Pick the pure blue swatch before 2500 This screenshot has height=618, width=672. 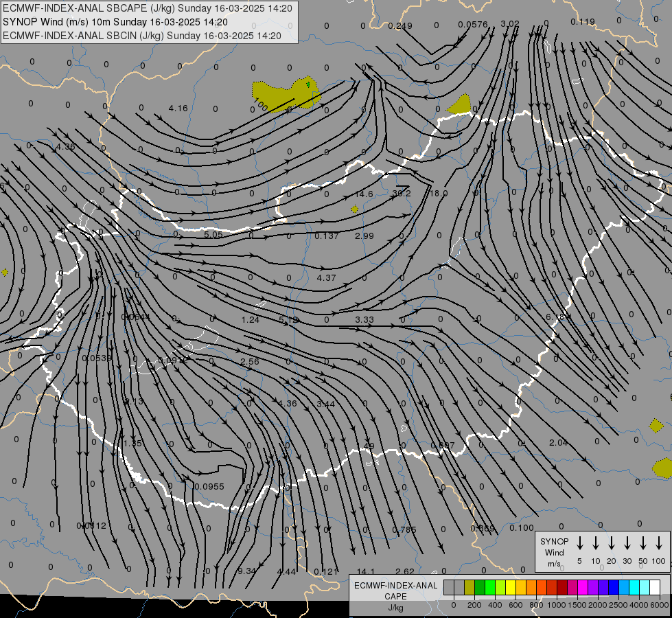click(x=613, y=588)
